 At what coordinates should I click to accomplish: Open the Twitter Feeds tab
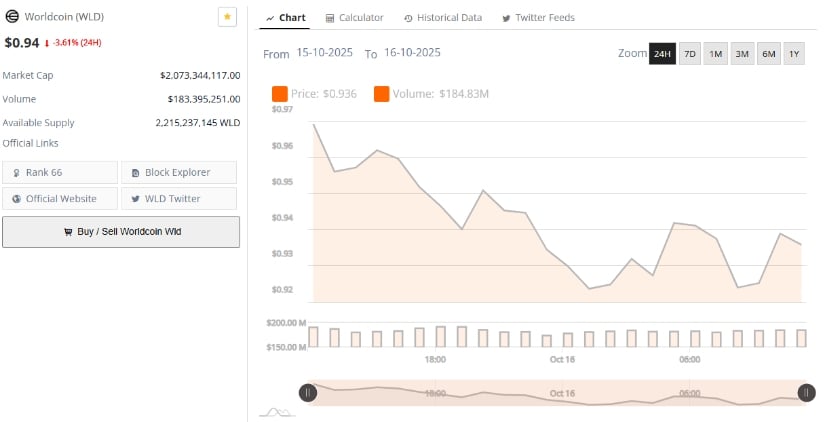pos(538,18)
